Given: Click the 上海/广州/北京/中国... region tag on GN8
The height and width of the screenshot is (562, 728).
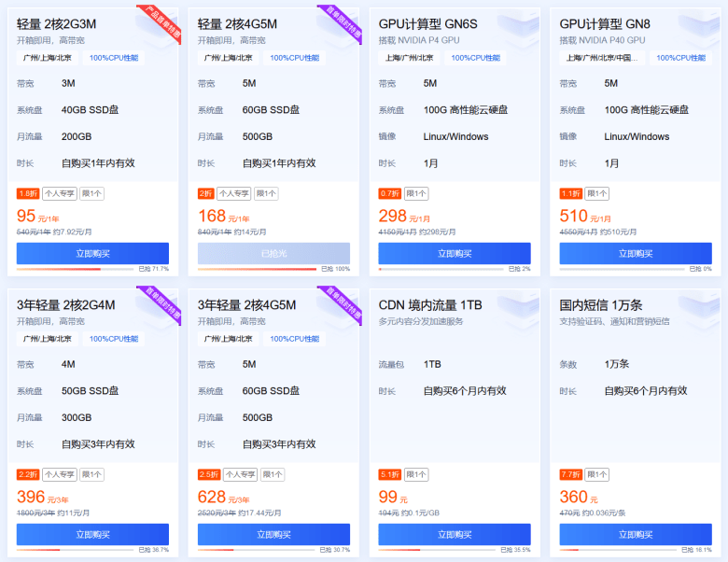Looking at the screenshot, I should [x=602, y=58].
